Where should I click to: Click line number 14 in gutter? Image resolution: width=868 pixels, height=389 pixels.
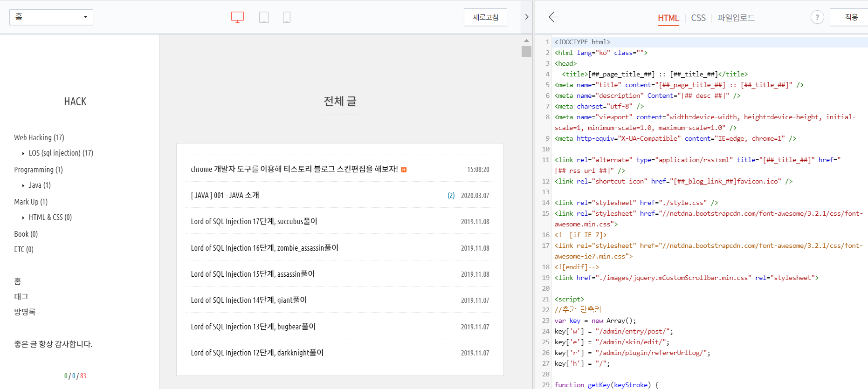pos(545,203)
